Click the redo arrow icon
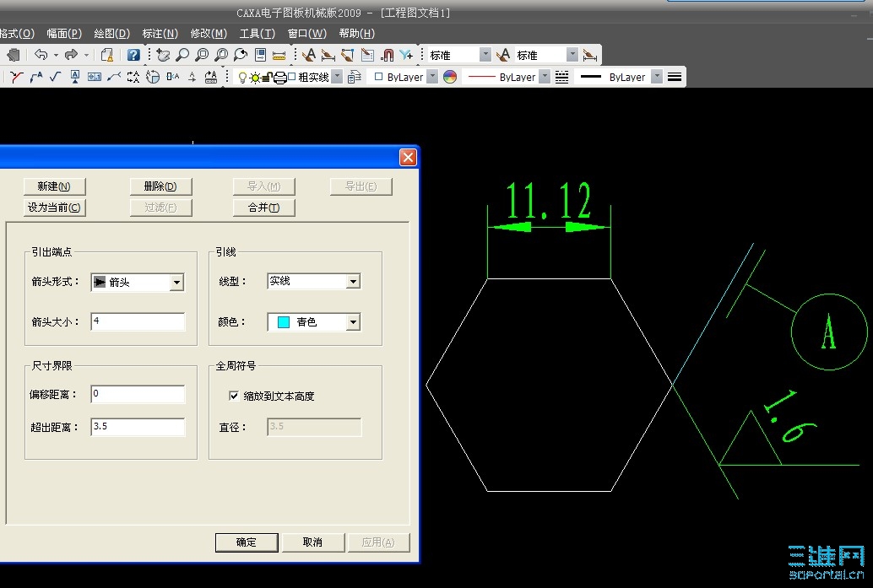Screen dimensions: 873x588 coord(71,55)
